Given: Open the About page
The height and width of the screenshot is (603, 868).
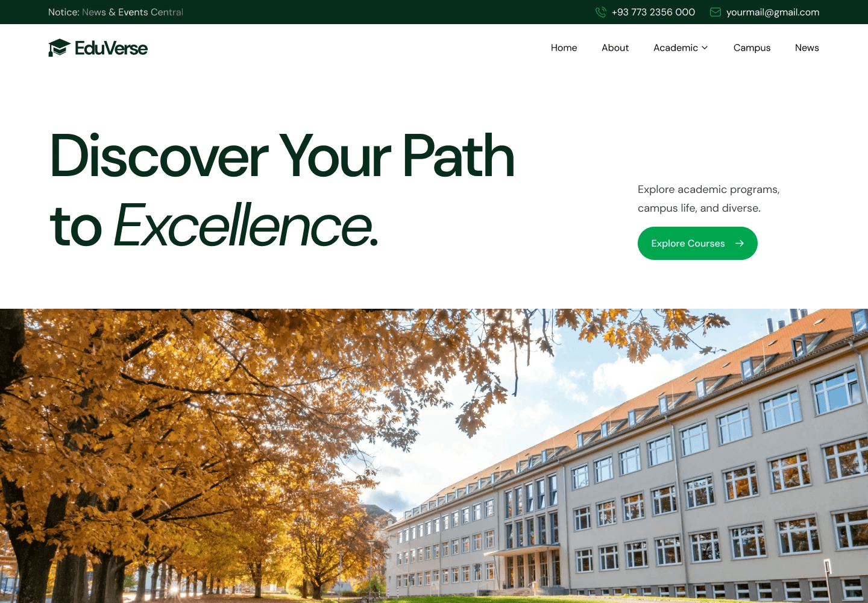Looking at the screenshot, I should (x=615, y=48).
